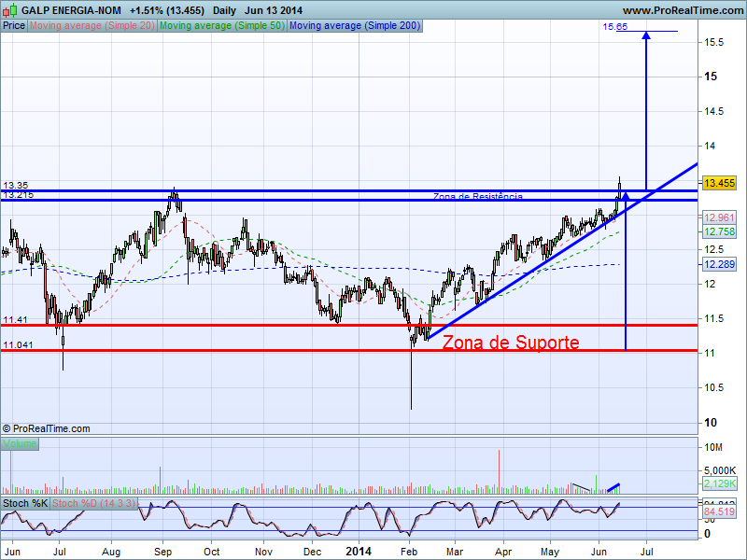Click the 11.041 support level label
This screenshot has height=560, width=747.
(x=18, y=344)
